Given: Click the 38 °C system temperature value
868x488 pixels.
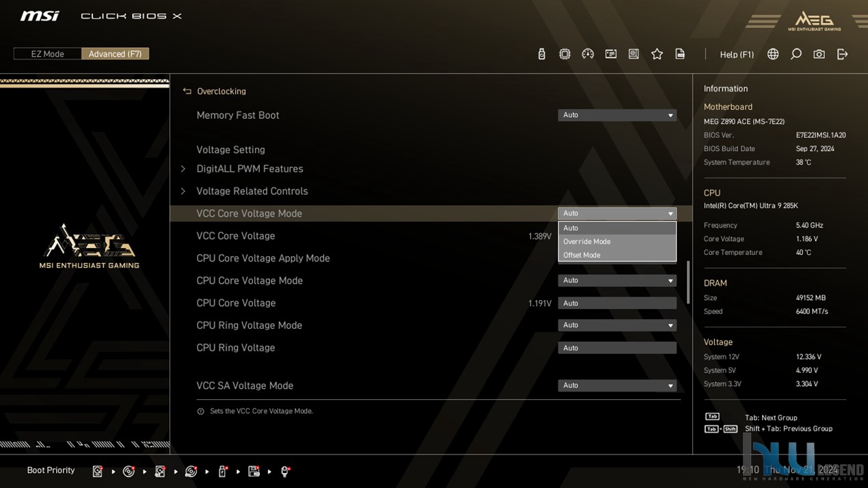Looking at the screenshot, I should pyautogui.click(x=804, y=163).
